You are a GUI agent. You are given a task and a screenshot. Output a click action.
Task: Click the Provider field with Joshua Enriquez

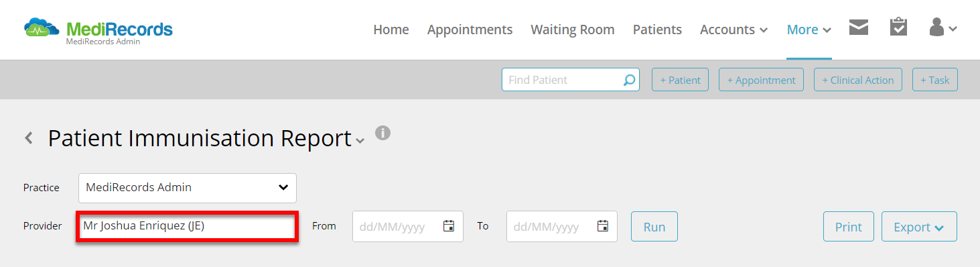pyautogui.click(x=188, y=226)
